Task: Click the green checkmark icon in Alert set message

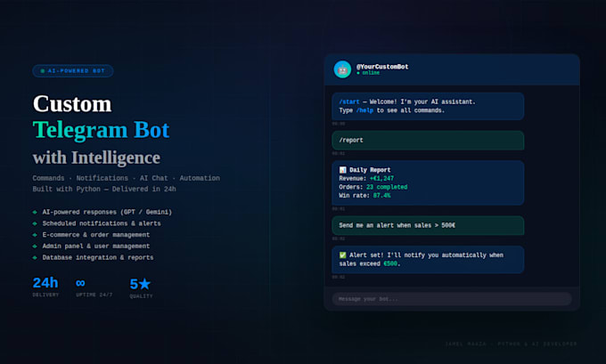Action: click(x=342, y=255)
